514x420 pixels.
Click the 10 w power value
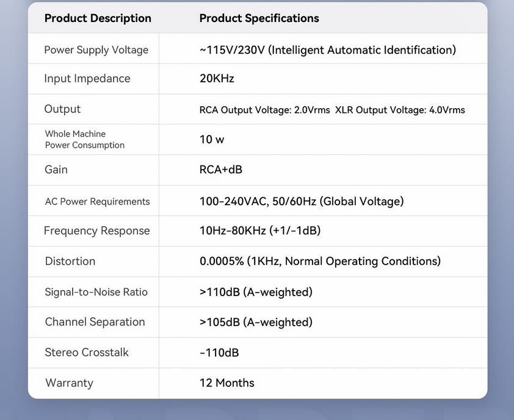[212, 140]
